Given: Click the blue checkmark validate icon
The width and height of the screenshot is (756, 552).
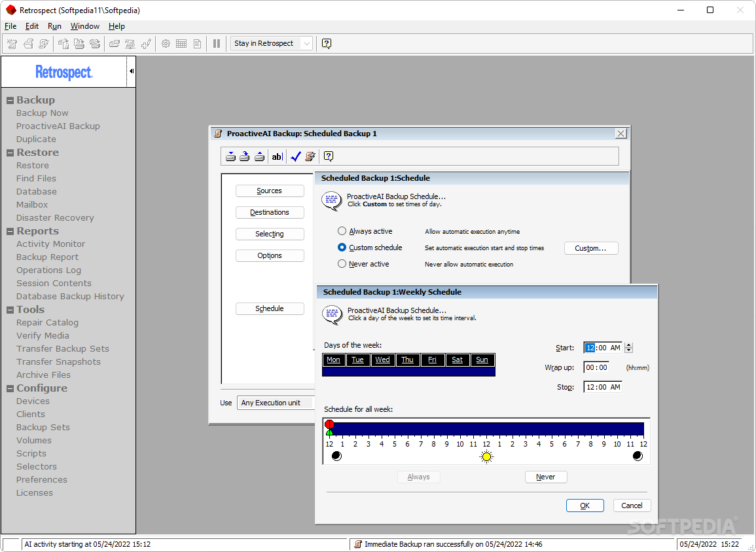Looking at the screenshot, I should coord(296,156).
